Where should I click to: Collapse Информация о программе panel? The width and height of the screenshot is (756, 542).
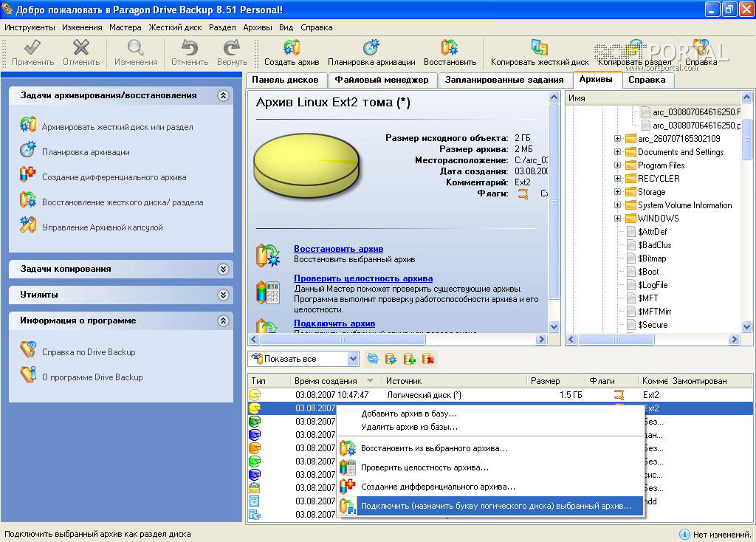[x=223, y=320]
